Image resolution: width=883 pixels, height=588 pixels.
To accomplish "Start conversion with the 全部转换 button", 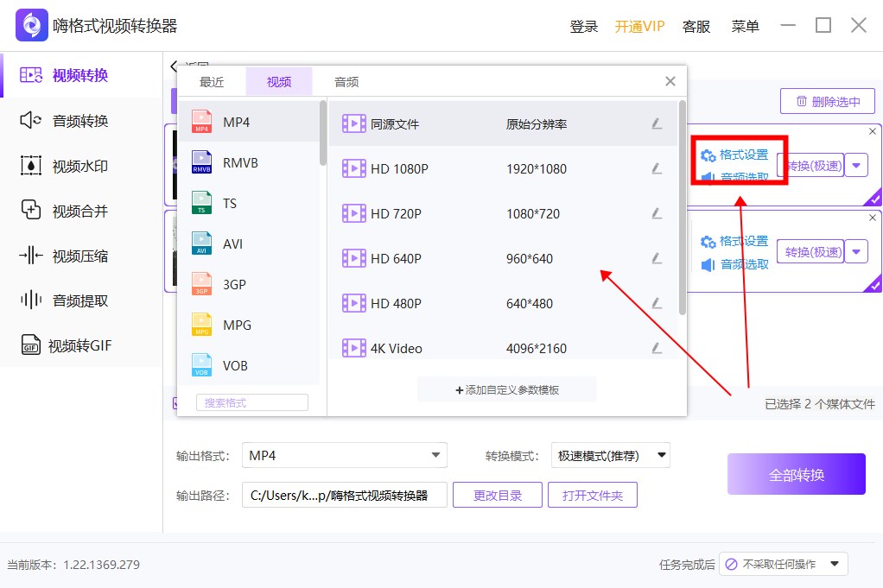I will point(796,474).
